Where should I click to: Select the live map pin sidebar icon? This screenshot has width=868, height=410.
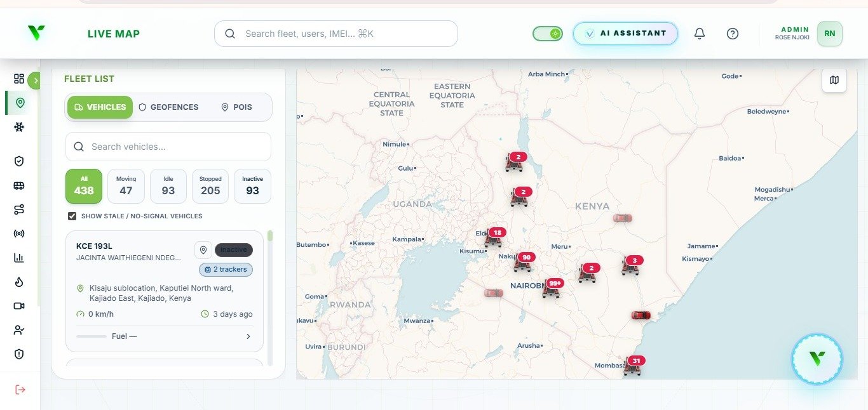coord(20,103)
